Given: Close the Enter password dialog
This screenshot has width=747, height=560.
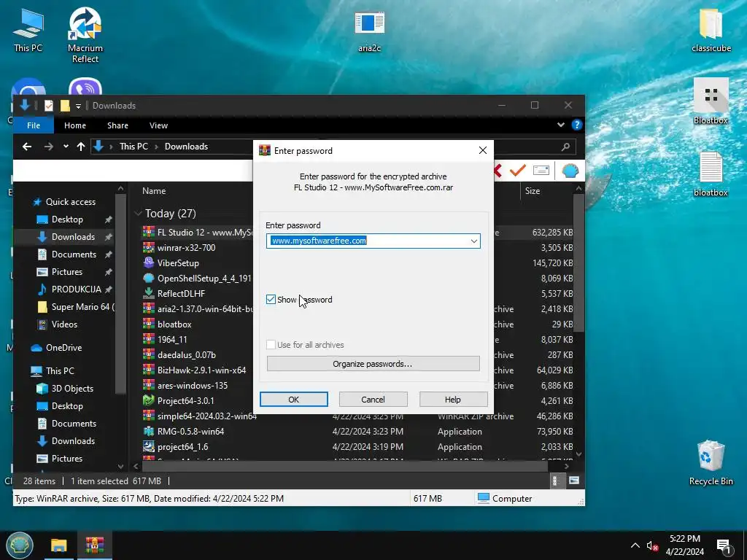Looking at the screenshot, I should (483, 150).
